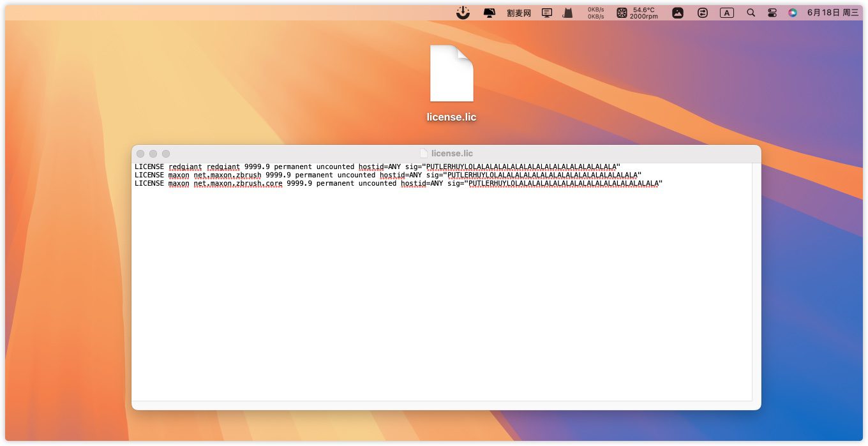Screen dimensions: 868x446
Task: Open date and time 6月18日 周三
Action: click(x=833, y=13)
